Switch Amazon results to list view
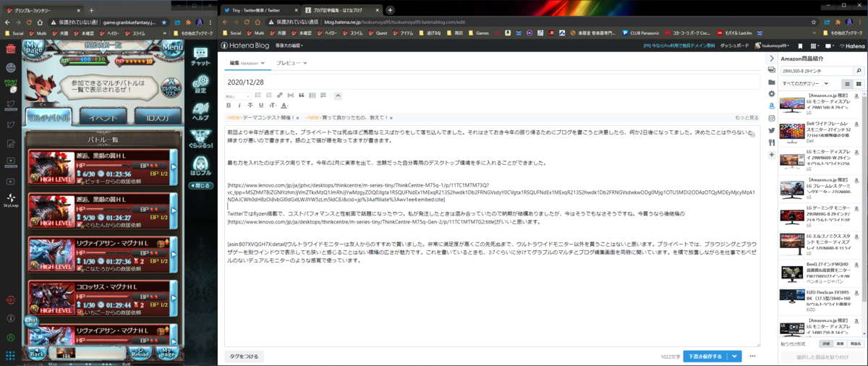 848,84
